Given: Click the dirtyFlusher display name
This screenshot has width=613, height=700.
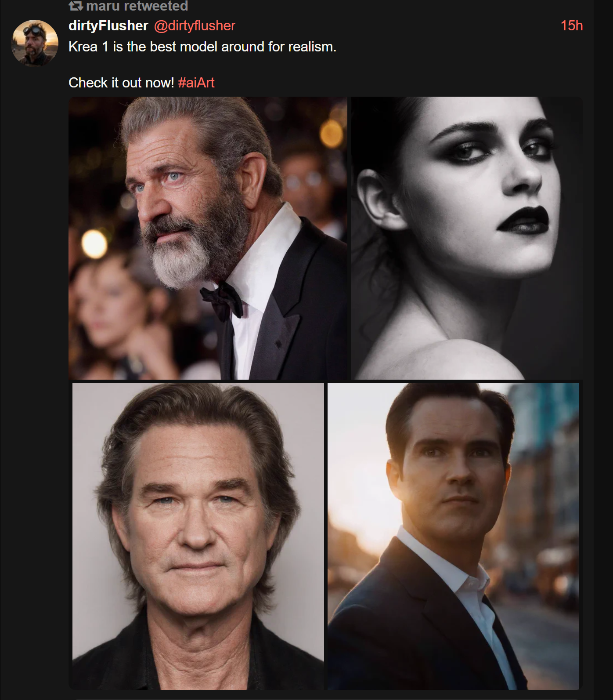Looking at the screenshot, I should (x=108, y=26).
